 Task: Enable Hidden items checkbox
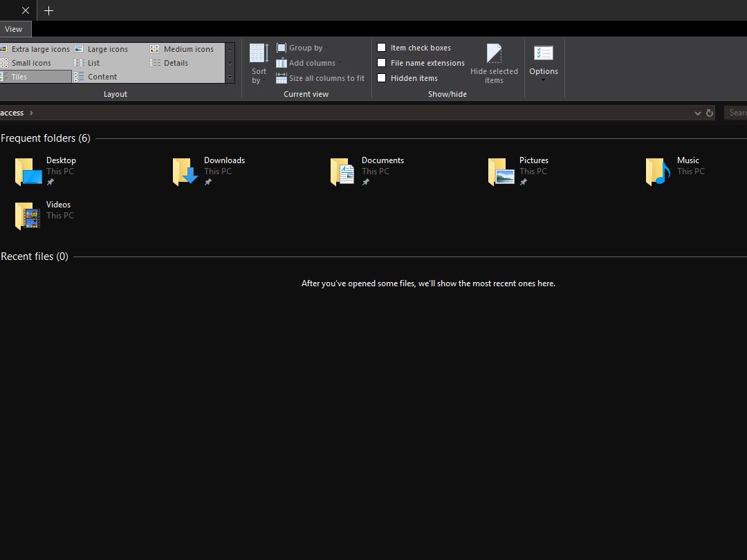pyautogui.click(x=381, y=78)
